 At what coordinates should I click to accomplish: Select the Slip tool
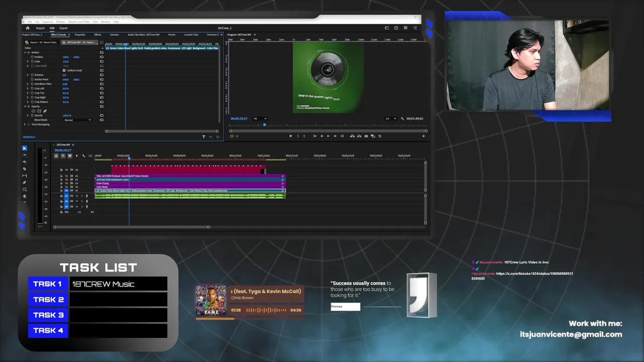coord(24,175)
